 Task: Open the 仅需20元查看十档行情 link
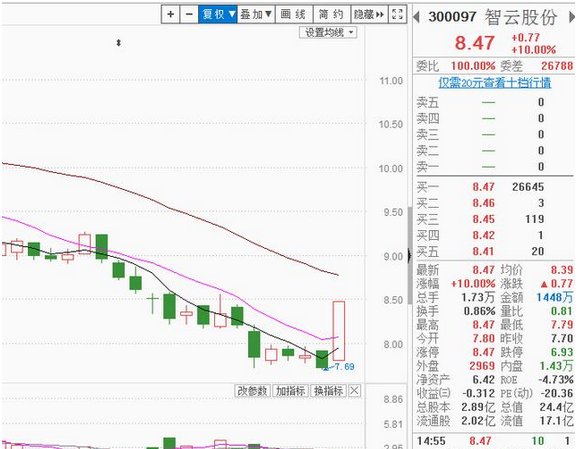(x=495, y=83)
